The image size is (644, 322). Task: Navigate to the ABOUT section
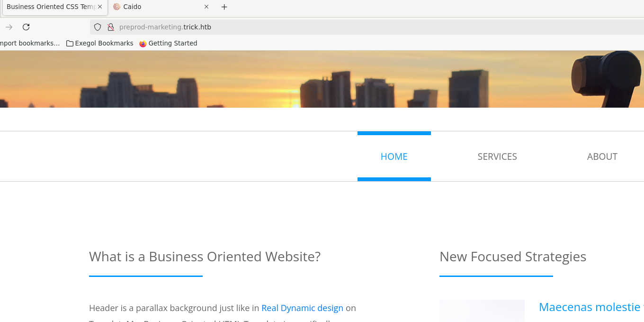(x=602, y=156)
